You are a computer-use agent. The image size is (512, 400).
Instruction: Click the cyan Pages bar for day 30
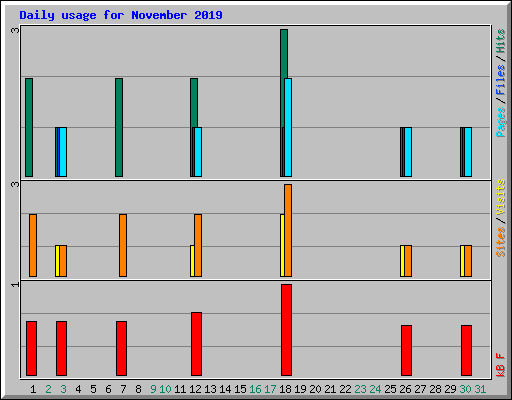point(468,152)
